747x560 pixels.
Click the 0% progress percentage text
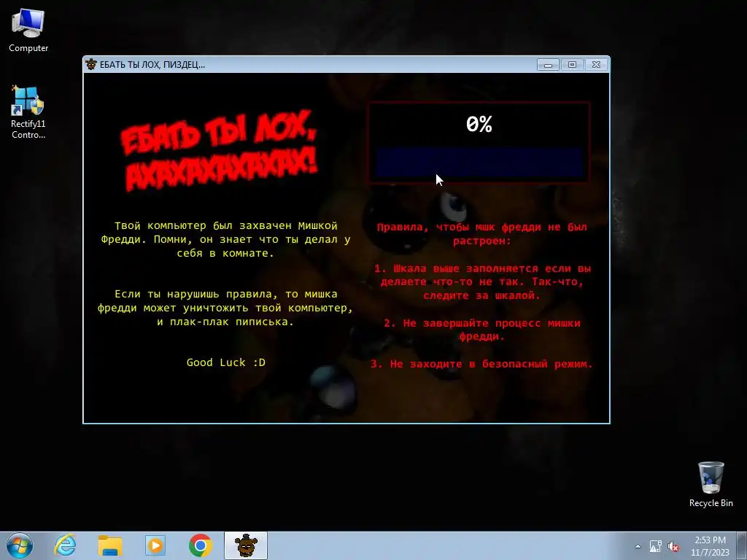pyautogui.click(x=479, y=124)
